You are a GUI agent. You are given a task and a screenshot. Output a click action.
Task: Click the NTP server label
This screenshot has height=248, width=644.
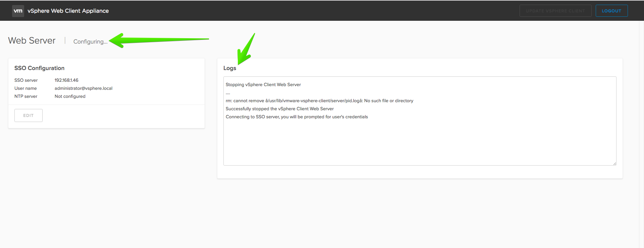[26, 96]
